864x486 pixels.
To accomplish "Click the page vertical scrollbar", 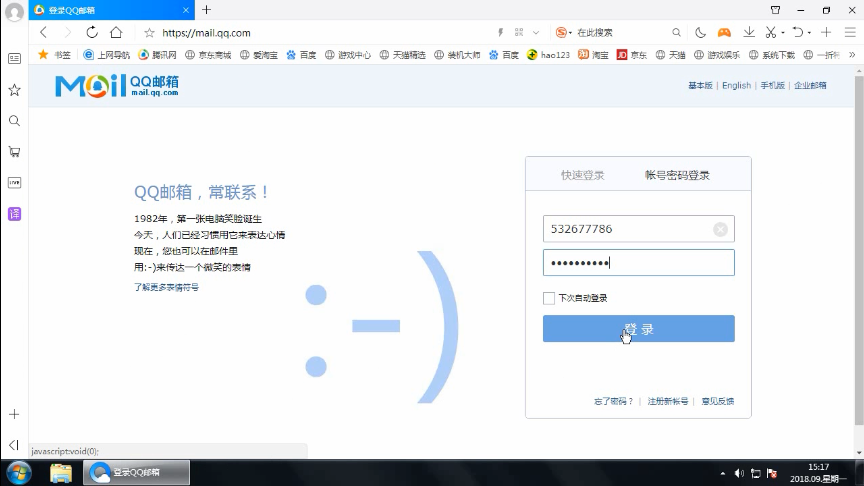I will (859, 251).
